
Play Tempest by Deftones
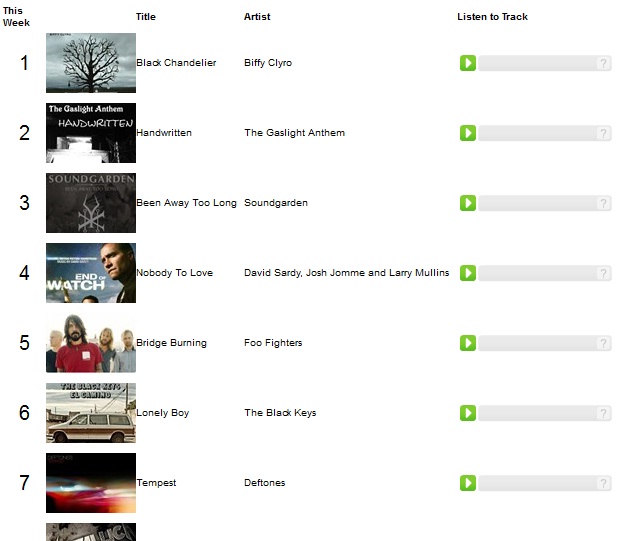tap(468, 483)
